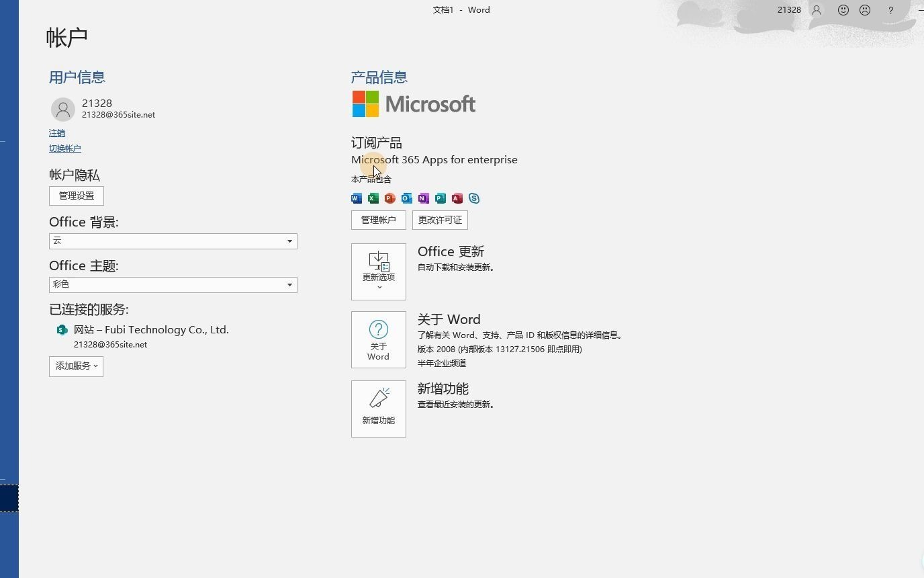The width and height of the screenshot is (924, 578).
Task: Open the 更新选项 update options button
Action: pyautogui.click(x=379, y=272)
